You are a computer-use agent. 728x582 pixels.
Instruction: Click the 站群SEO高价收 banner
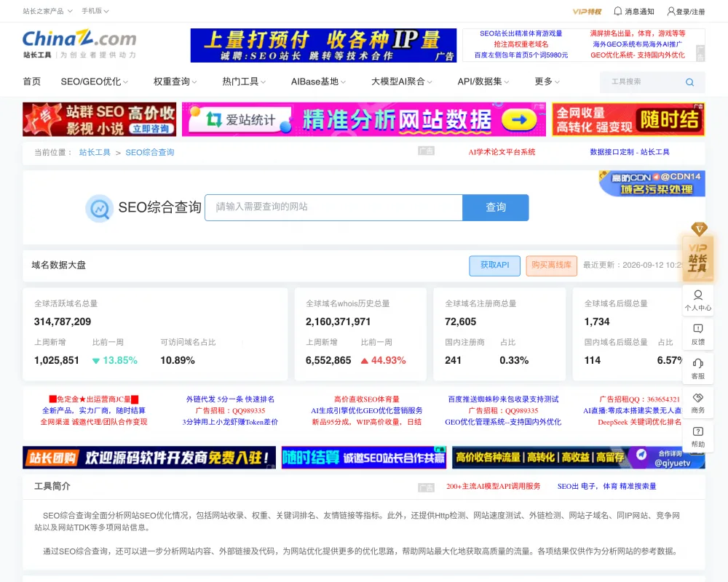(99, 119)
